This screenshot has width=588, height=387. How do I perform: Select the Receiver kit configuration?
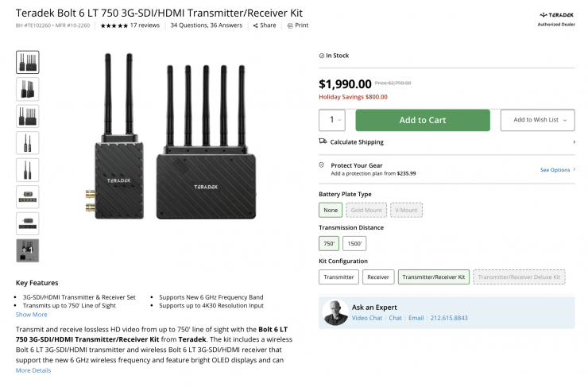click(x=378, y=277)
